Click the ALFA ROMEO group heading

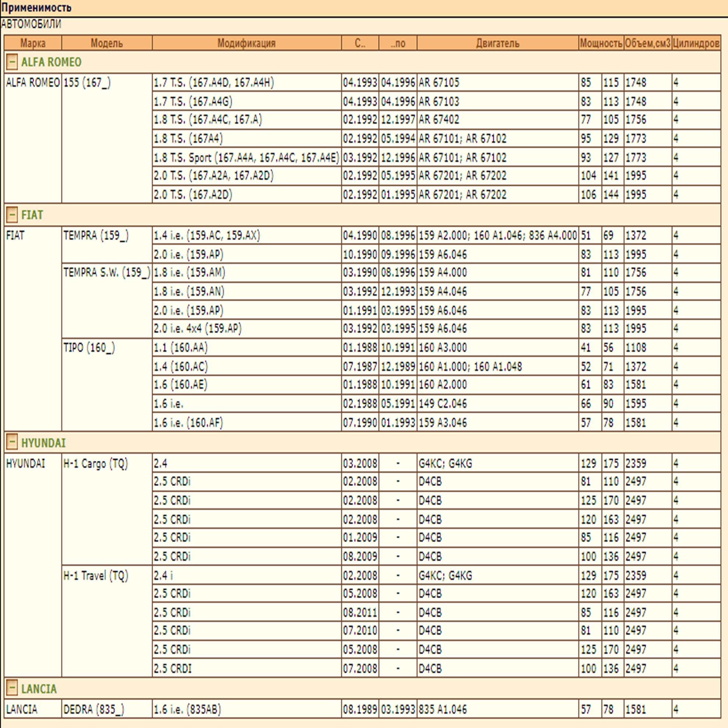click(51, 62)
